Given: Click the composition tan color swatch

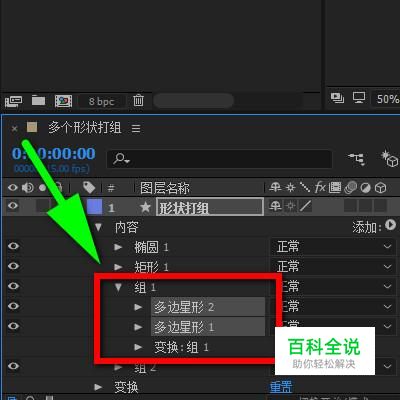Looking at the screenshot, I should (32, 127).
